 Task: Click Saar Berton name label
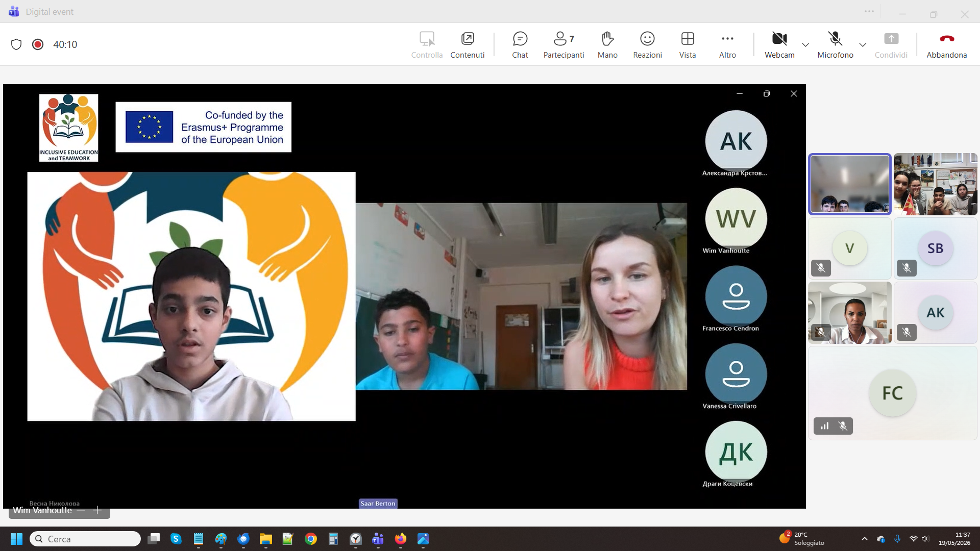pos(378,504)
